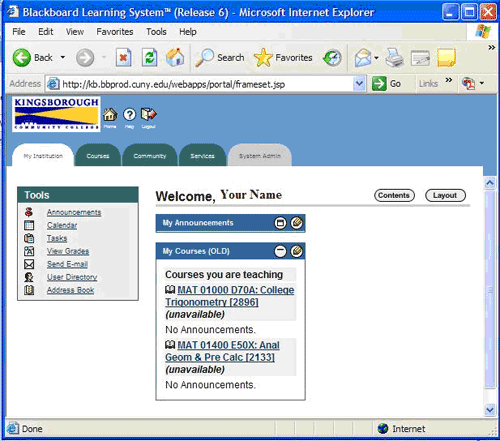Toggle the My Announcements module window
Screen dimensions: 500x441
click(x=280, y=223)
